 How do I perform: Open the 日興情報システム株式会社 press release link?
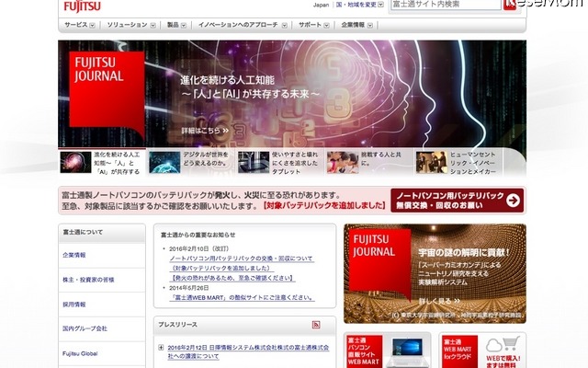pyautogui.click(x=248, y=351)
